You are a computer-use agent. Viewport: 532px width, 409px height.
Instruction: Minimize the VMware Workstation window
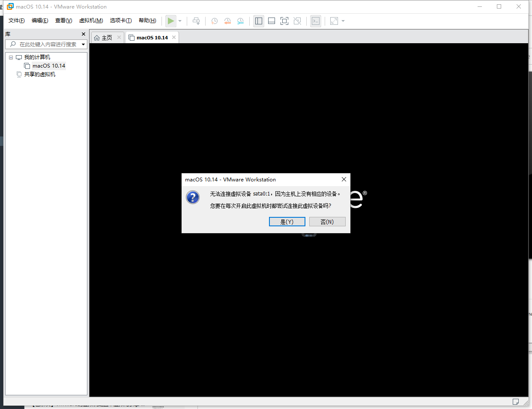480,6
